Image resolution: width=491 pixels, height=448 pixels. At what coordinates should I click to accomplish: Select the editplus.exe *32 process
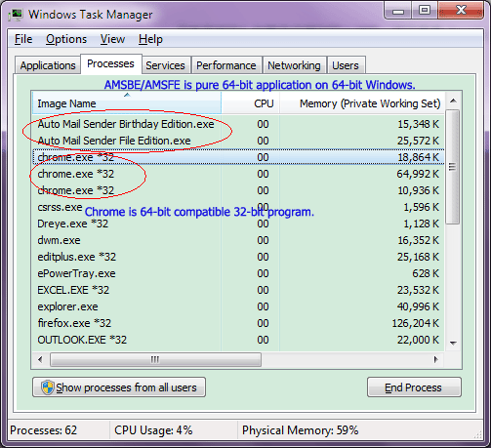(238, 257)
